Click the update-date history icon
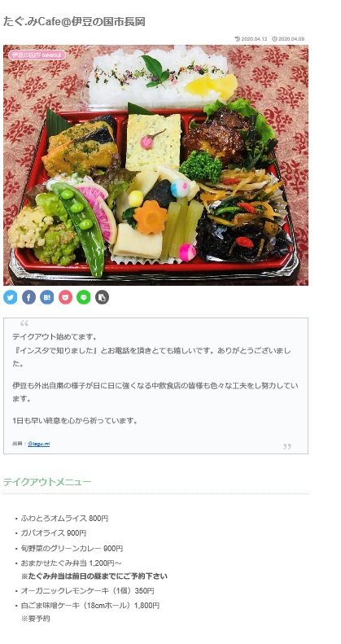The width and height of the screenshot is (341, 644). pyautogui.click(x=237, y=39)
